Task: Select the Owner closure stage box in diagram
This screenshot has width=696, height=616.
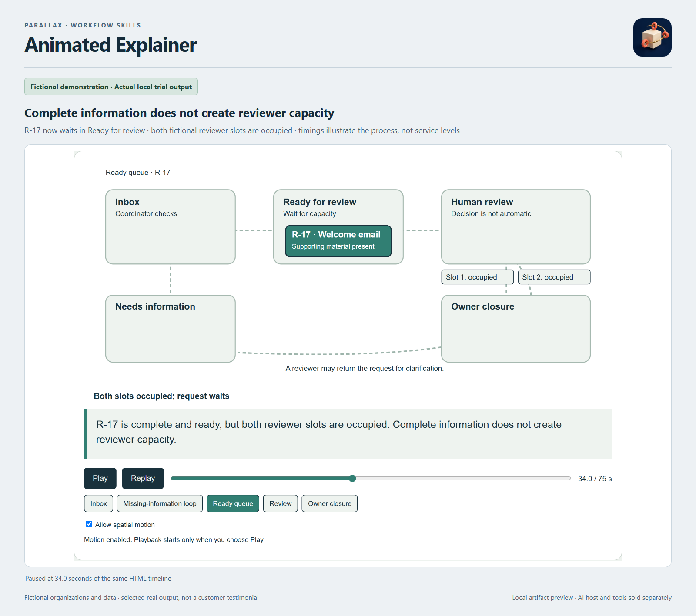Action: (x=516, y=329)
